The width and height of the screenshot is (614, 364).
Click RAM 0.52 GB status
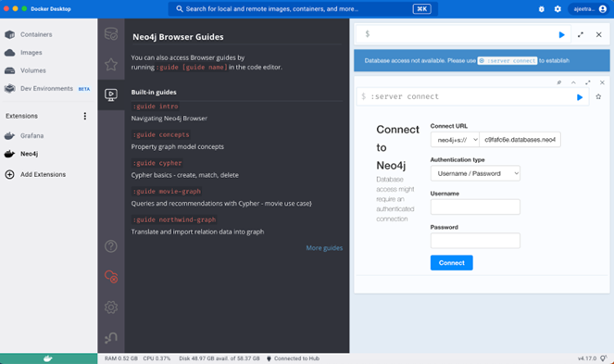click(x=121, y=358)
